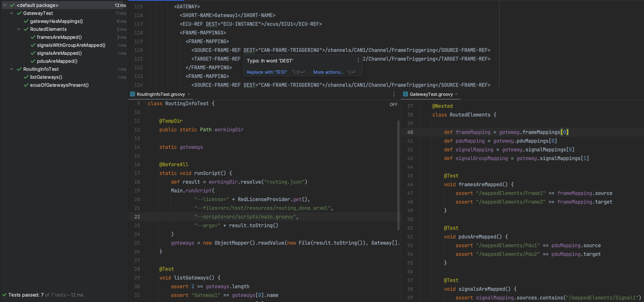
Task: Select the gatewayHasMappings() test result
Action: [56, 21]
